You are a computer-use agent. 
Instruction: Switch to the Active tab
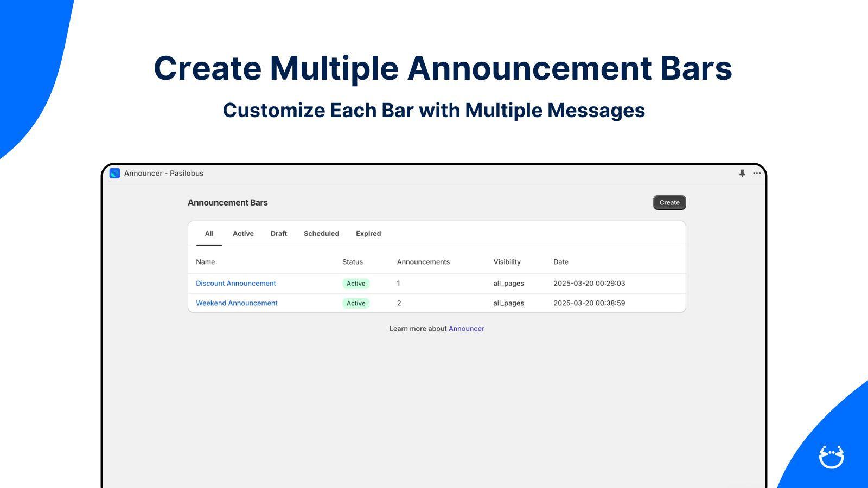tap(242, 233)
